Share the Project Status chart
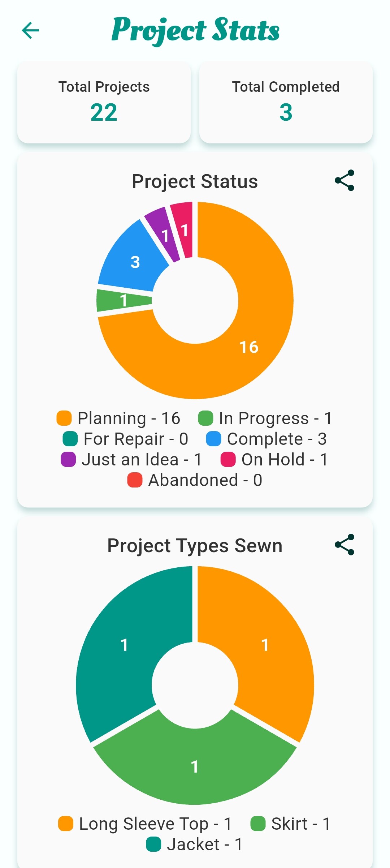The width and height of the screenshot is (390, 868). tap(344, 180)
